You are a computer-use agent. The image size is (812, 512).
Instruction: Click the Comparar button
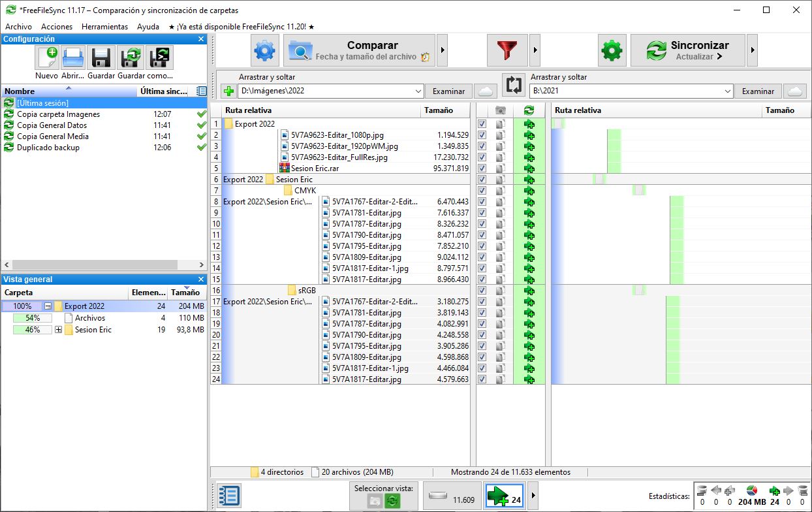[359, 50]
